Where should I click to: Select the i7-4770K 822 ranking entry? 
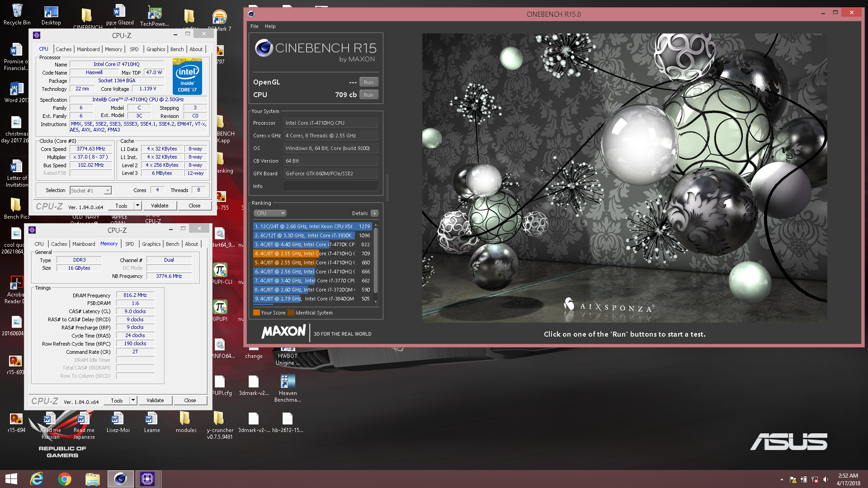click(x=312, y=244)
